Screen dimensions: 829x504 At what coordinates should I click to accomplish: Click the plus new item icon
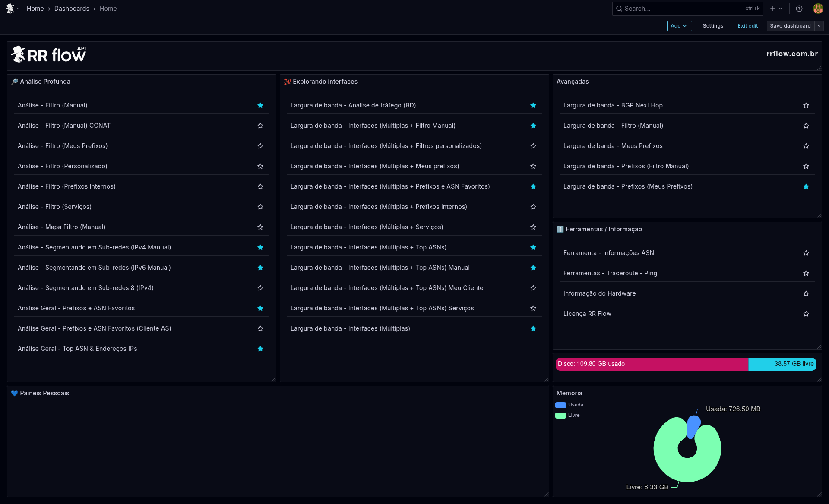tap(773, 9)
